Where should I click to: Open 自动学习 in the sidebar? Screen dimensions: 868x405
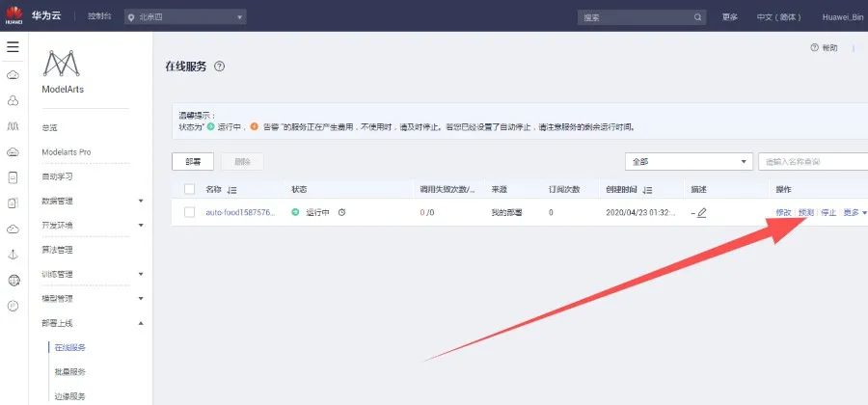point(58,177)
